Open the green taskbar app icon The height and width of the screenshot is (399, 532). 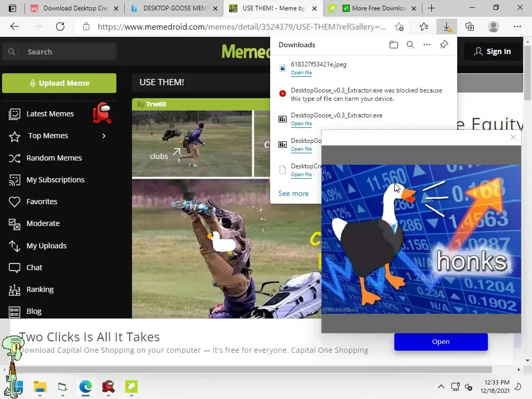click(x=131, y=387)
